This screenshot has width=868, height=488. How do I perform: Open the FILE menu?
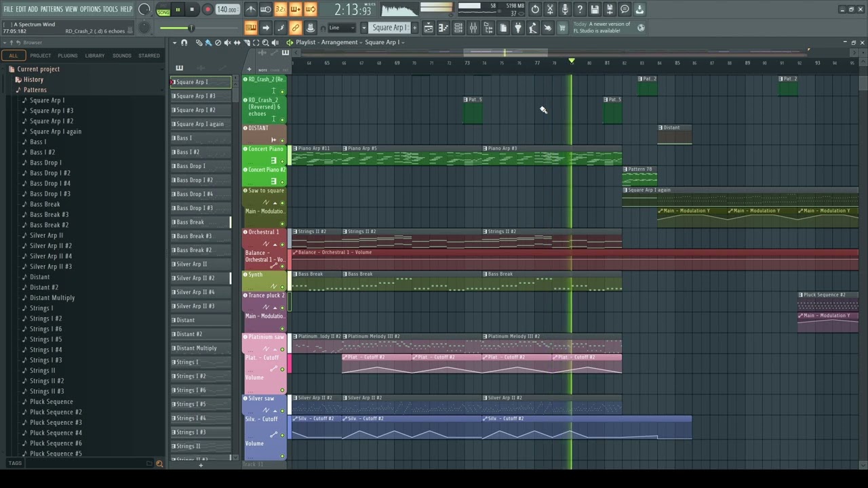[9, 9]
